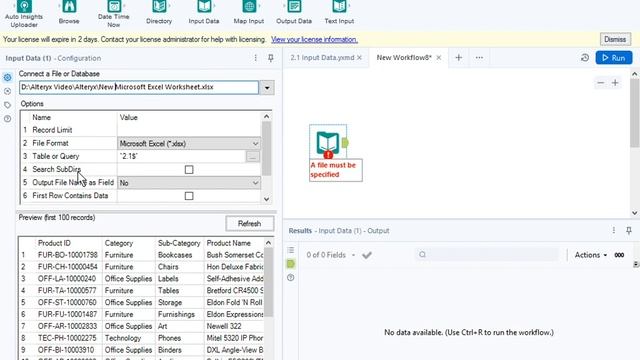This screenshot has height=360, width=640.
Task: Select the Map Input tool
Action: click(249, 12)
